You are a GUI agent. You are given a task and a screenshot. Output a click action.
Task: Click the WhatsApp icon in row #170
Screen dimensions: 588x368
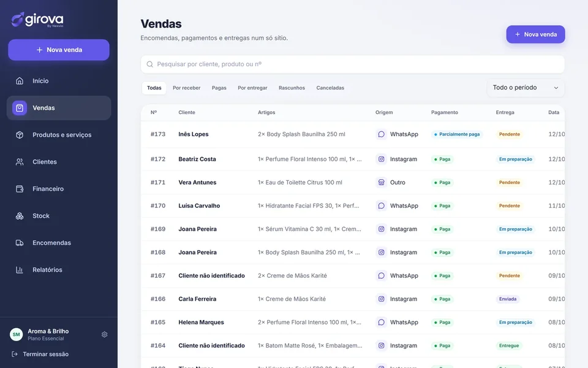[382, 206]
